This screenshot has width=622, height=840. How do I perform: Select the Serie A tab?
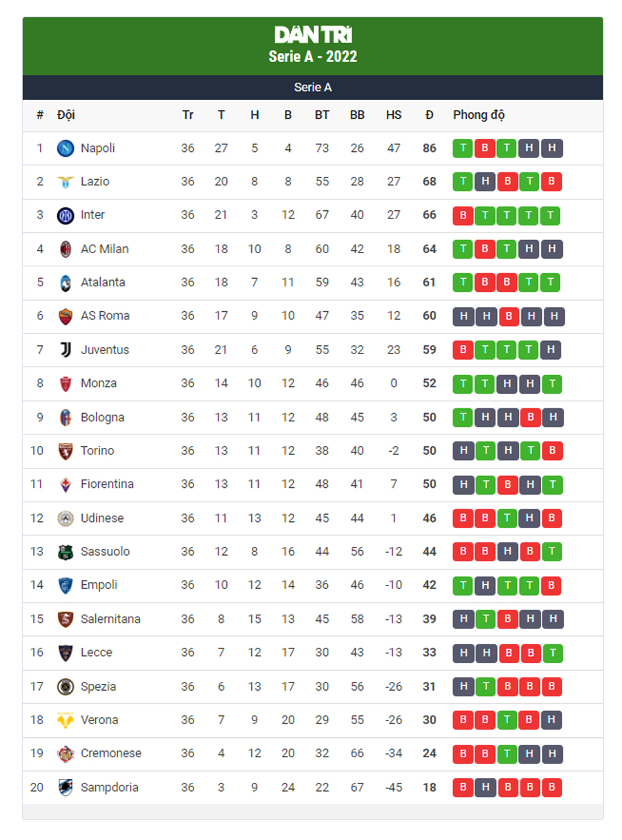[313, 87]
